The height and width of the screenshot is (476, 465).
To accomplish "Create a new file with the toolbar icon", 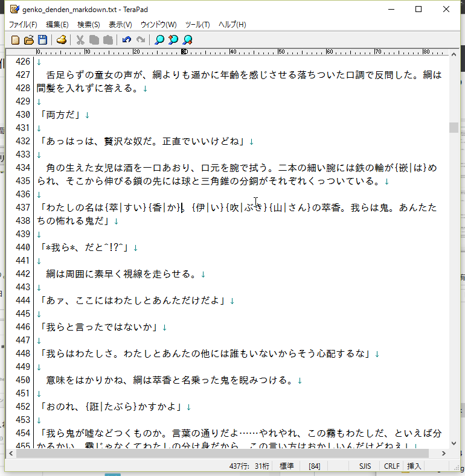I will point(15,40).
